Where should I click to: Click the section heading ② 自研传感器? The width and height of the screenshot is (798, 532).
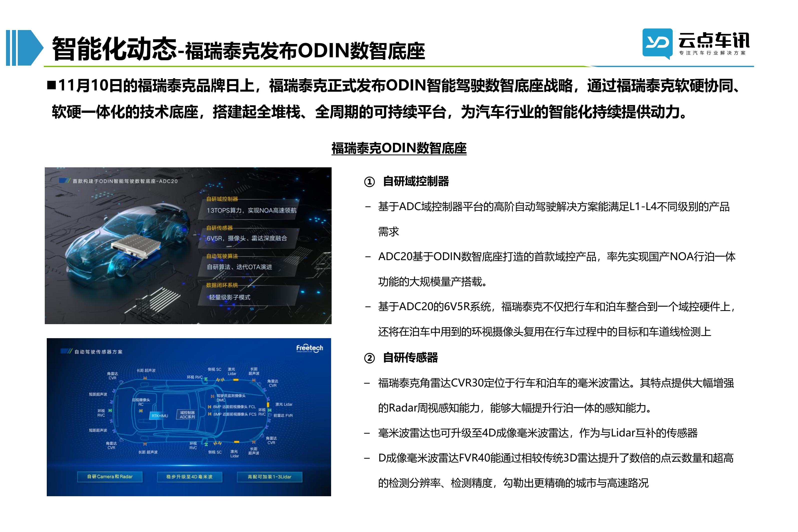point(401,358)
